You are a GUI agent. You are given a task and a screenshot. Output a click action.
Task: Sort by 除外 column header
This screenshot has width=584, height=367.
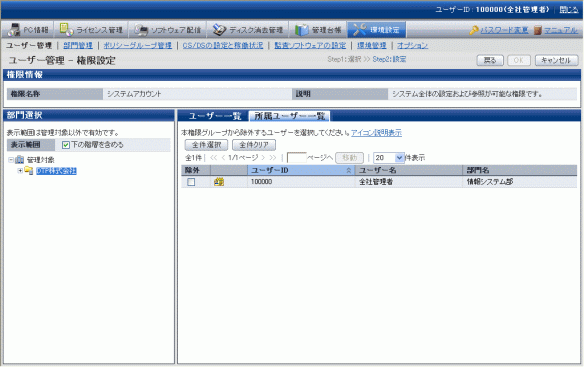coord(196,170)
